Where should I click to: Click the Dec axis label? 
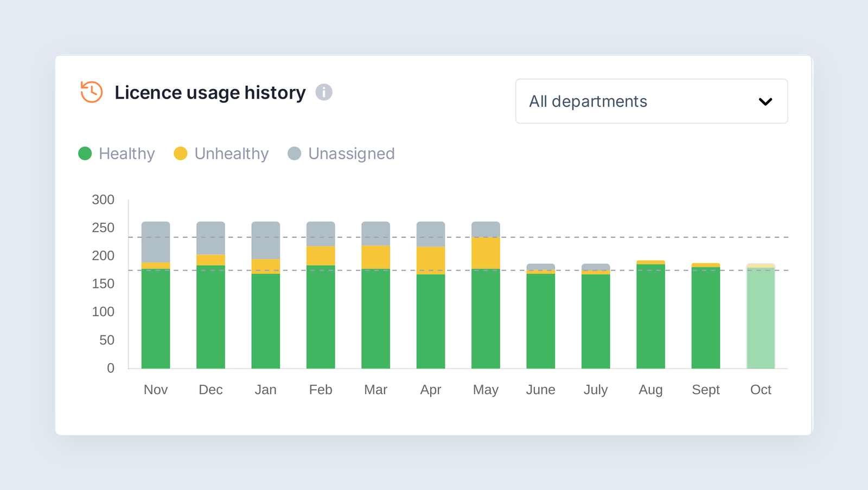click(x=210, y=390)
